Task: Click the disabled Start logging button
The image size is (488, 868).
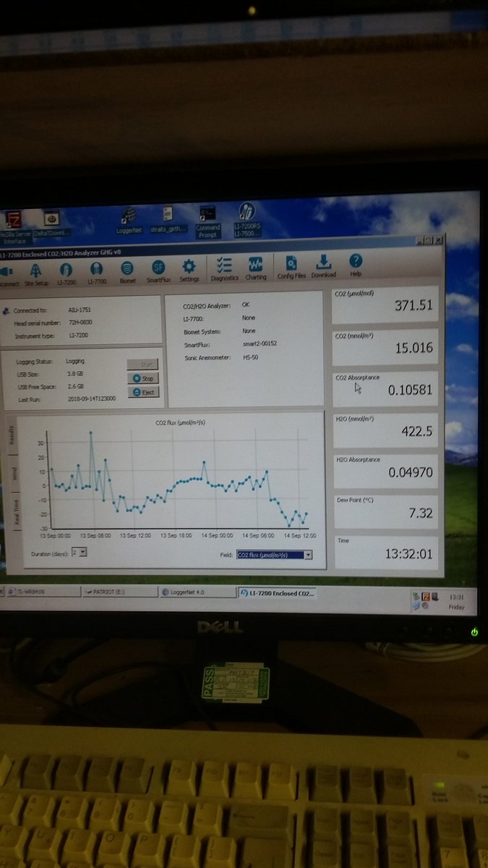Action: (143, 365)
